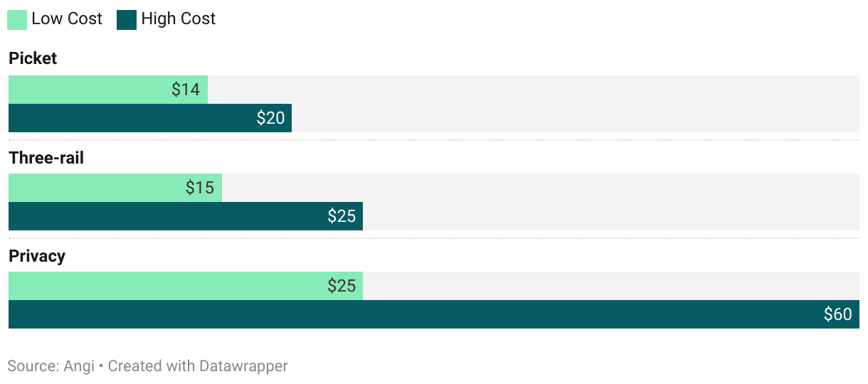Select the High Cost legend label
868x384 pixels.
coord(178,19)
